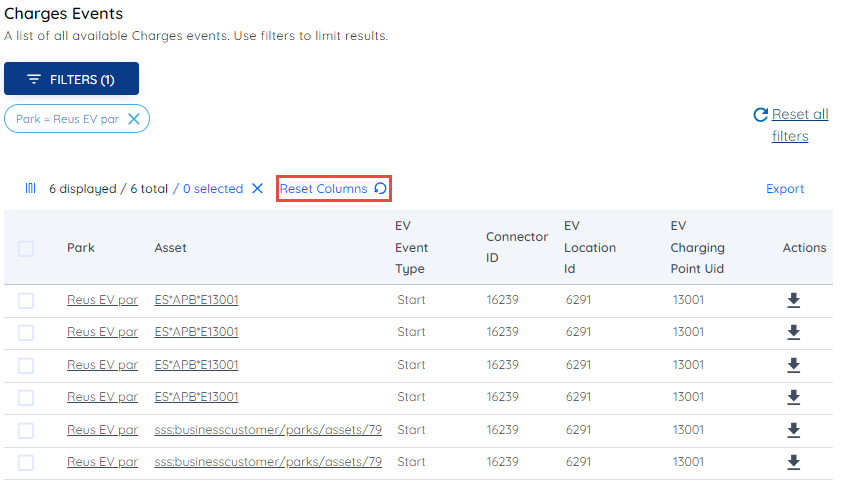Click the 6 displayed / 6 total text
Viewport: 845px width, 486px height.
108,189
